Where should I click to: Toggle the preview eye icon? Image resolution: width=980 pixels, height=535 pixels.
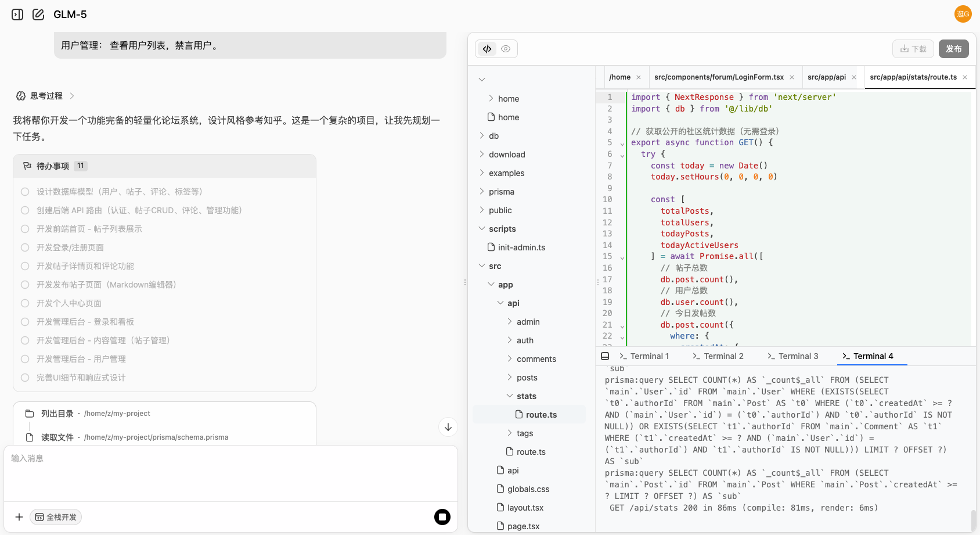point(506,49)
